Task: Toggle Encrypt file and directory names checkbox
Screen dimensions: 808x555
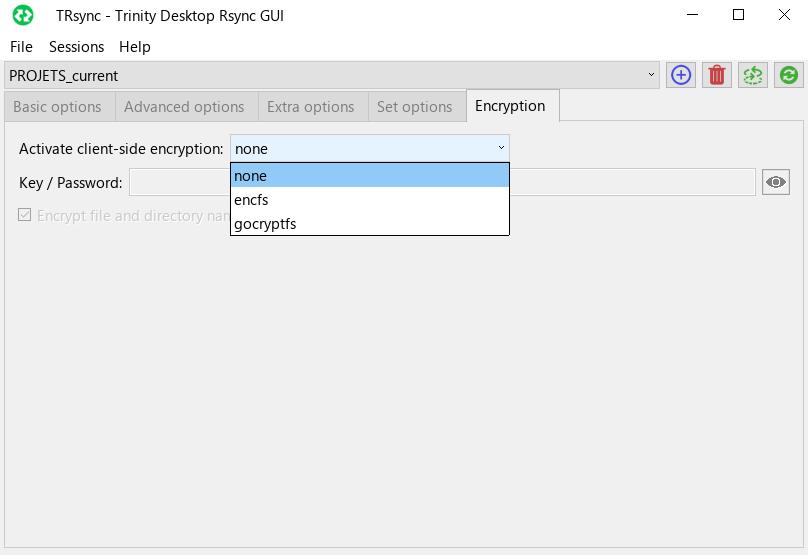Action: (24, 215)
